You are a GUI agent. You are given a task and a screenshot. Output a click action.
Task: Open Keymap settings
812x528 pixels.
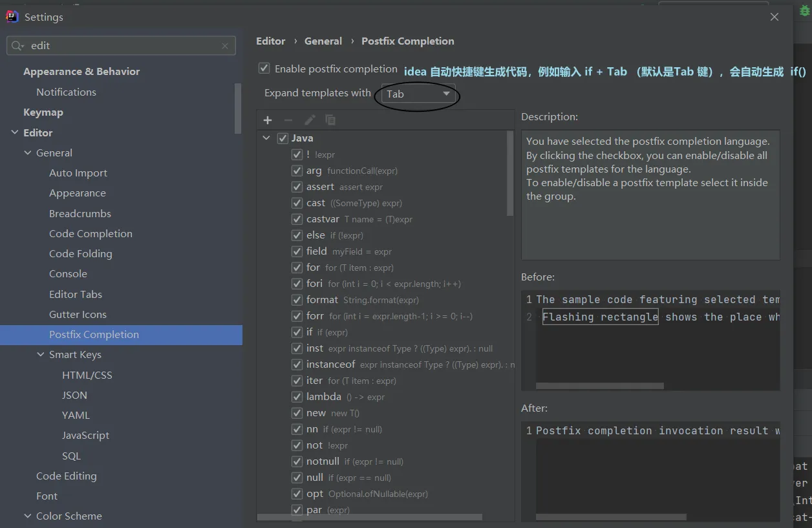[x=43, y=112]
